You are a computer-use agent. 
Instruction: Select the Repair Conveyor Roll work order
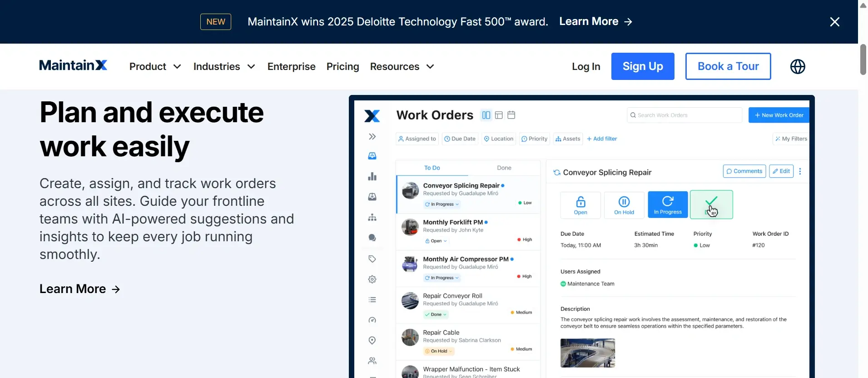coord(468,305)
